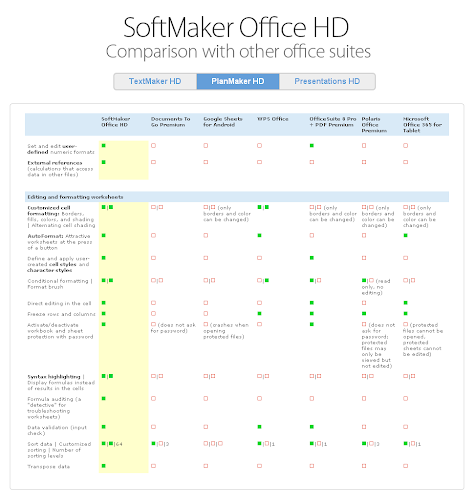474x500 pixels.
Task: Click OfficeSuite green marker for user-defined numeric formats
Action: tap(312, 145)
